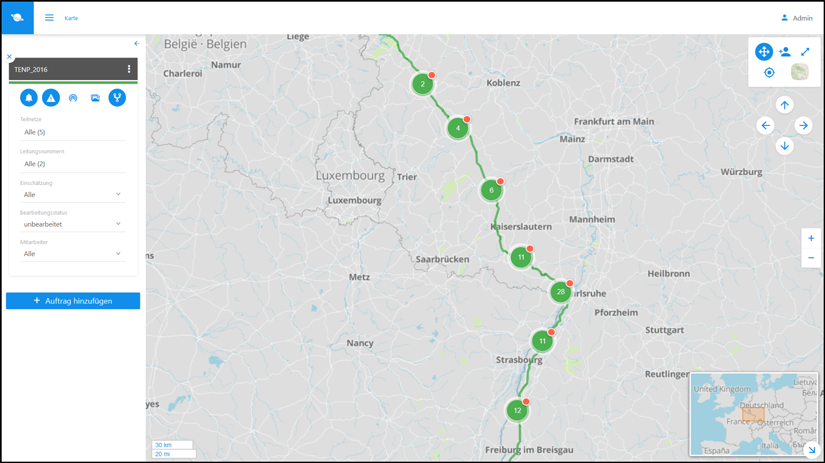Open the Admin user menu
Image resolution: width=825 pixels, height=463 pixels.
797,18
